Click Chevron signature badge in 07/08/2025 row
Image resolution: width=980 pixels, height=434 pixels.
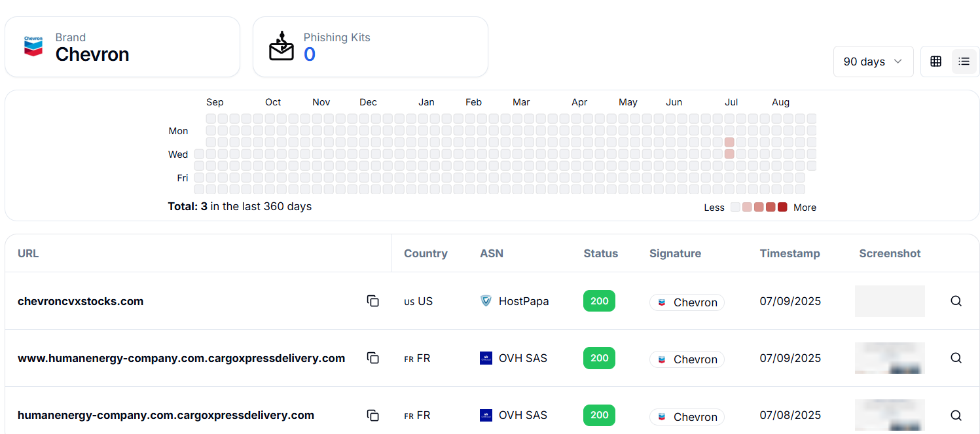(x=687, y=416)
